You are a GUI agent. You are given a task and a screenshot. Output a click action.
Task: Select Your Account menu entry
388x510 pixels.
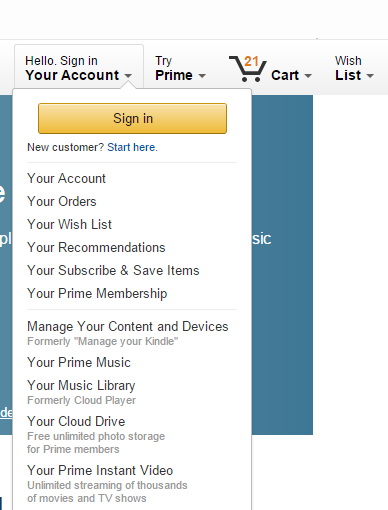tap(66, 179)
